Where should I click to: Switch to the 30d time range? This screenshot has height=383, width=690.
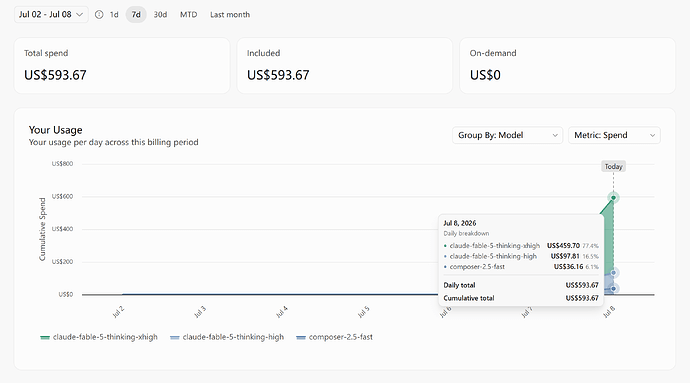tap(160, 15)
